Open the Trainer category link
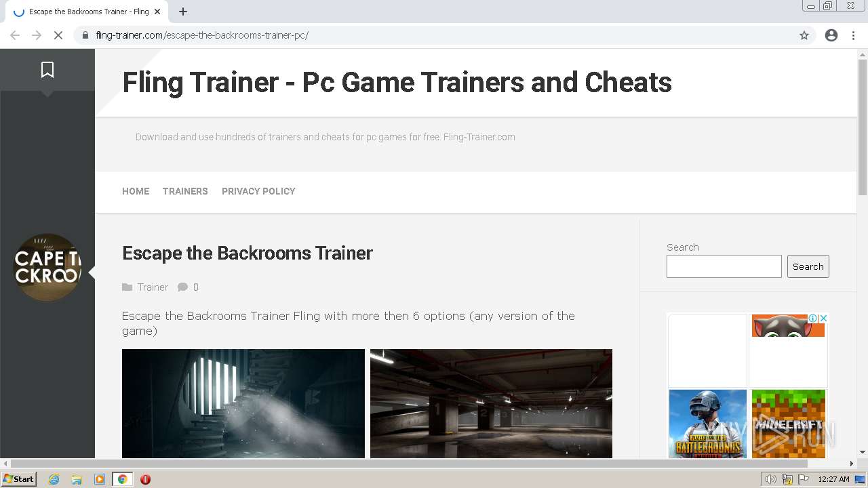Image resolution: width=868 pixels, height=488 pixels. click(153, 287)
